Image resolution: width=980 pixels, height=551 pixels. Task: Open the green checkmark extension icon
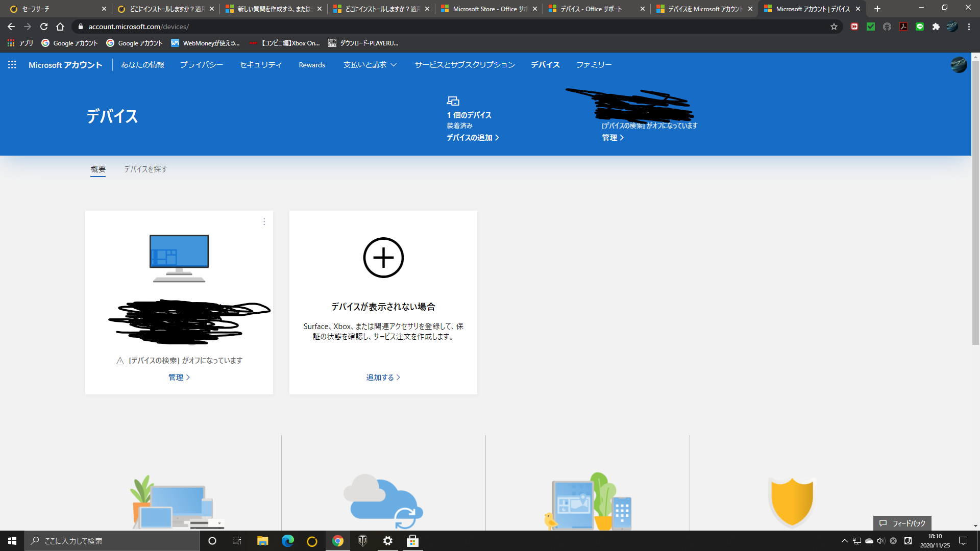pos(871,27)
